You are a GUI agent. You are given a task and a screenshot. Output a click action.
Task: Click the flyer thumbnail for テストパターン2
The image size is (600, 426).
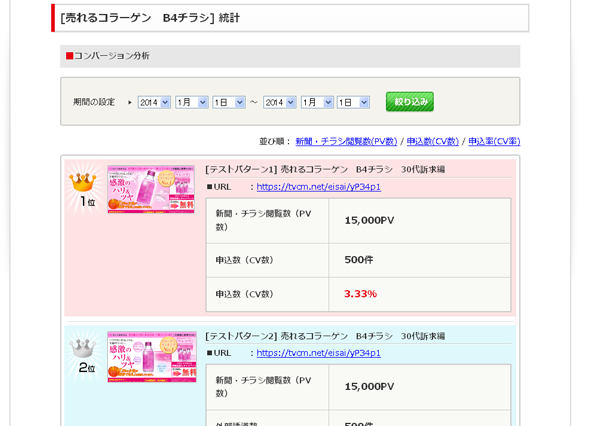(151, 356)
